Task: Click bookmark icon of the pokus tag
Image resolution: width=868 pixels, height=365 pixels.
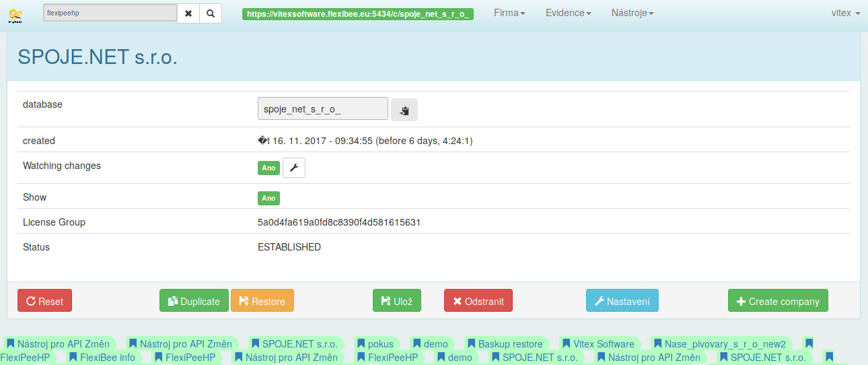Action: click(x=361, y=343)
